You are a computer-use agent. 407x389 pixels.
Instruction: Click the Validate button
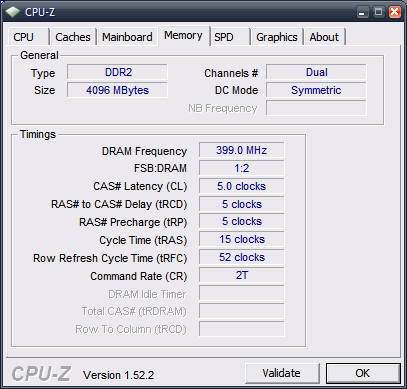click(x=282, y=373)
